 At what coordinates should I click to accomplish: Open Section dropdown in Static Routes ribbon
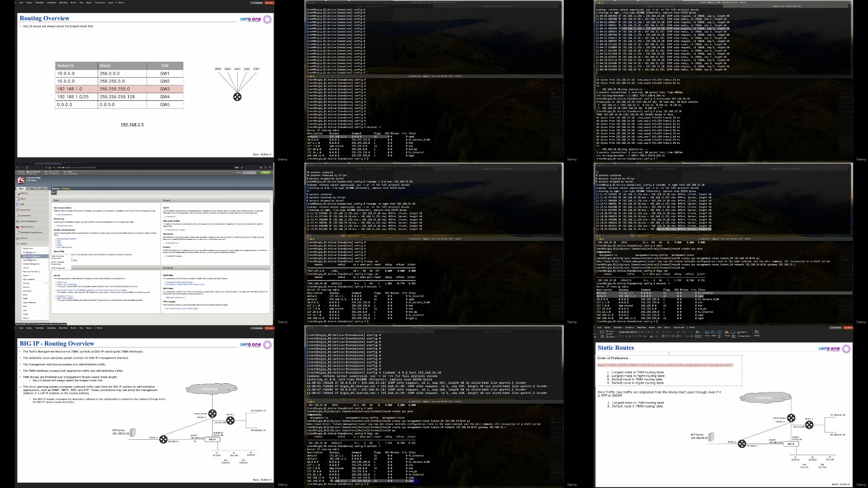click(611, 337)
